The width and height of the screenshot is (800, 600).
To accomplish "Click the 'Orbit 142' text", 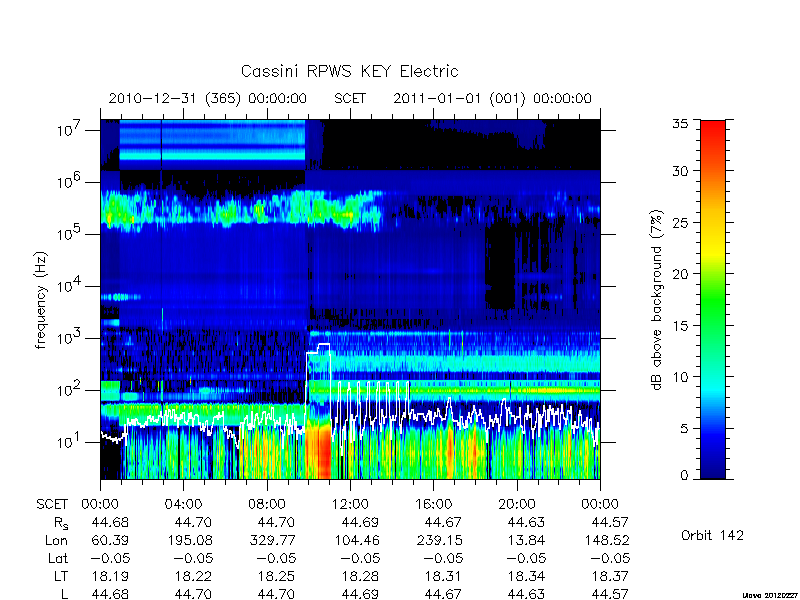I will click(x=712, y=535).
